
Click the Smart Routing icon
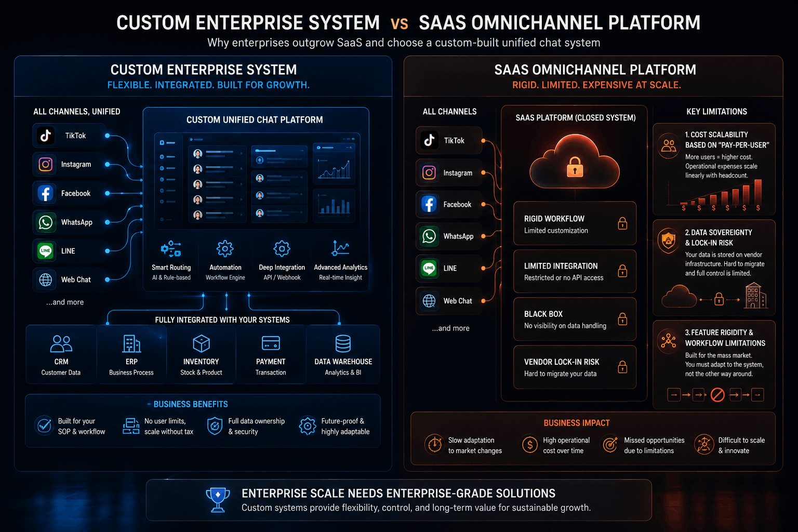tap(171, 249)
